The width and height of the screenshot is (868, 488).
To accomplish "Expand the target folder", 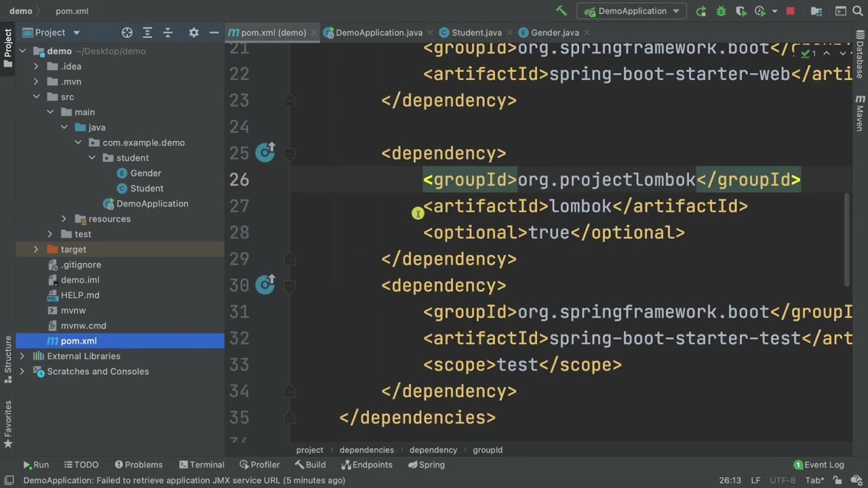I will point(36,249).
